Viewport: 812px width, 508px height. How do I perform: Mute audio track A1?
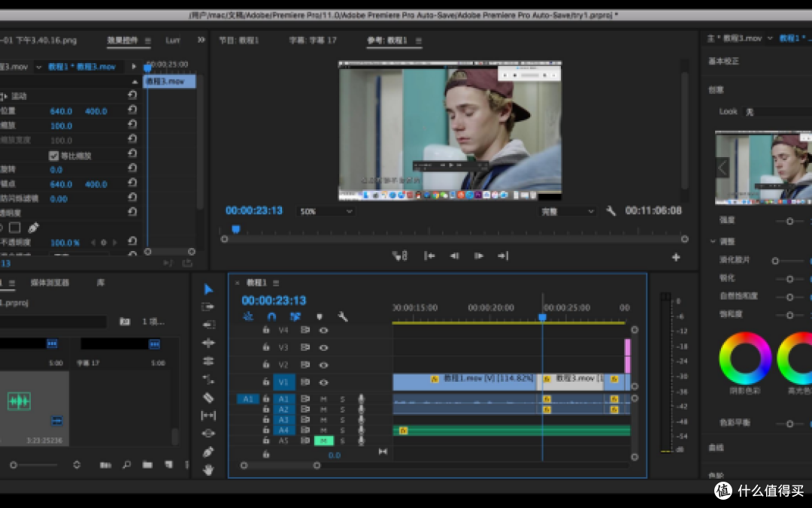[323, 399]
